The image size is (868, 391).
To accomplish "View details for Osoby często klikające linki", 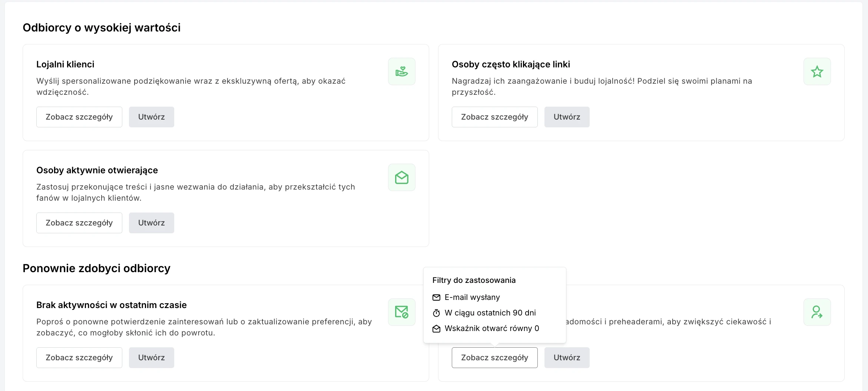I will click(x=494, y=117).
